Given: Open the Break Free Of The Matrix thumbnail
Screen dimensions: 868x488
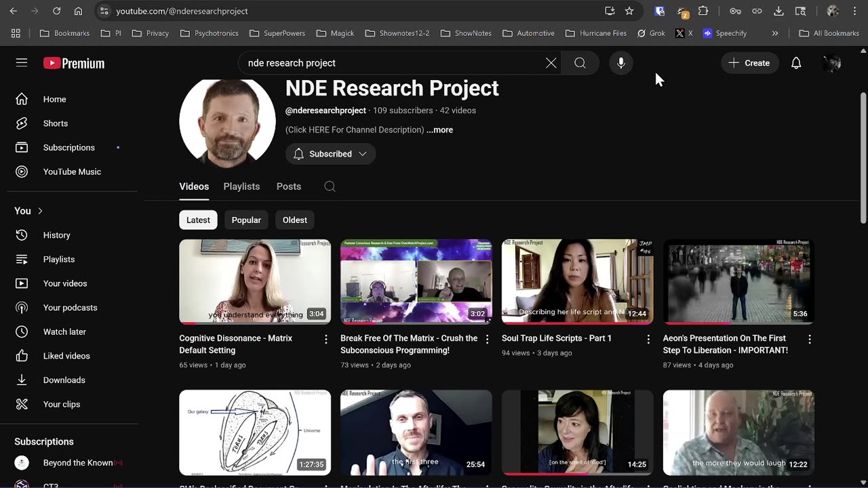Looking at the screenshot, I should click(416, 281).
